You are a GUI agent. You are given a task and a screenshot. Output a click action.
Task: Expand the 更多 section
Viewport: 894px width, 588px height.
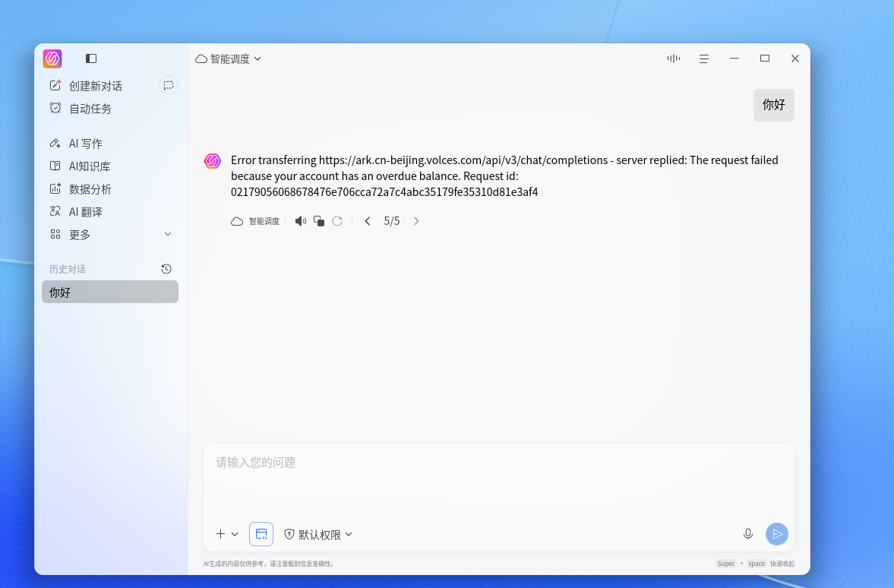tap(110, 235)
